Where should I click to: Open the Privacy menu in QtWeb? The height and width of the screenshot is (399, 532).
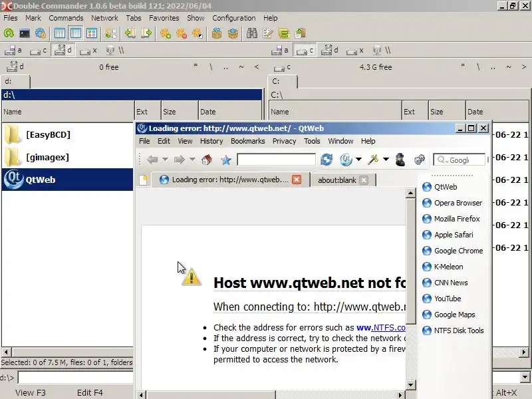pyautogui.click(x=285, y=141)
